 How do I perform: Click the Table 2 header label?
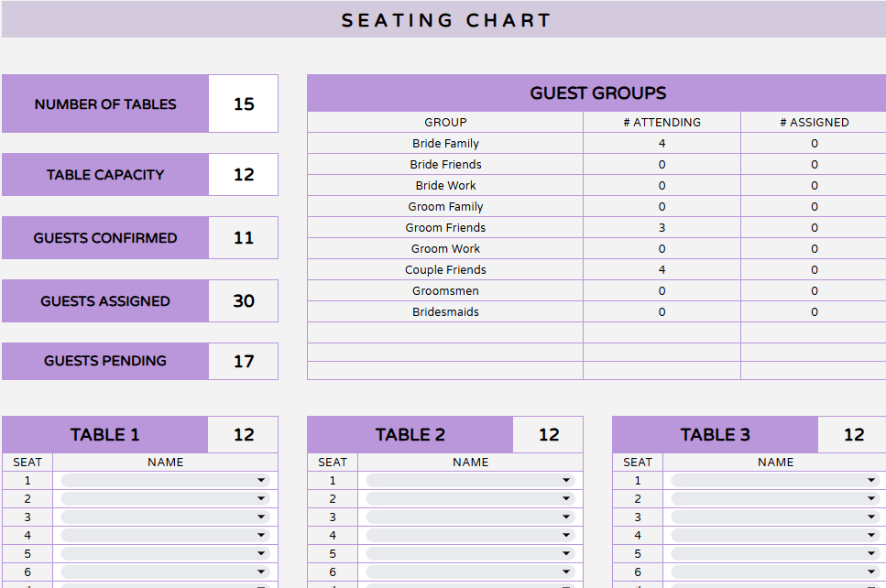[x=410, y=434]
